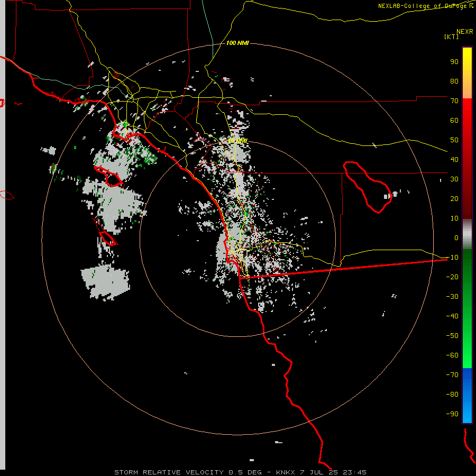The height and width of the screenshot is (476, 476).
Task: Click the -40 value on the velocity scale
Action: point(452,316)
